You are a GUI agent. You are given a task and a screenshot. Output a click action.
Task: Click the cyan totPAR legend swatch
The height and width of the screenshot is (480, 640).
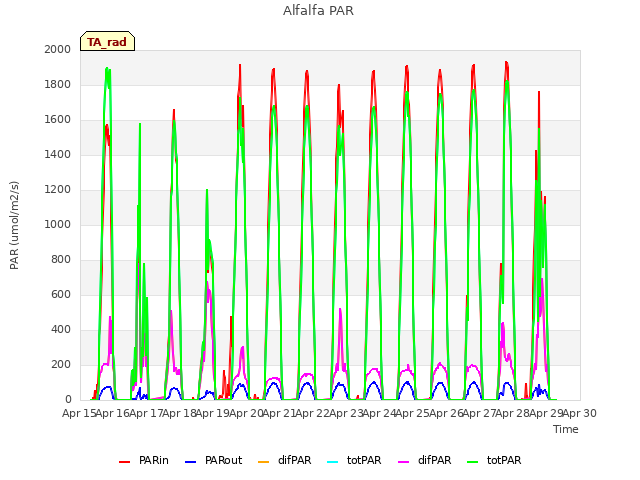click(x=333, y=462)
